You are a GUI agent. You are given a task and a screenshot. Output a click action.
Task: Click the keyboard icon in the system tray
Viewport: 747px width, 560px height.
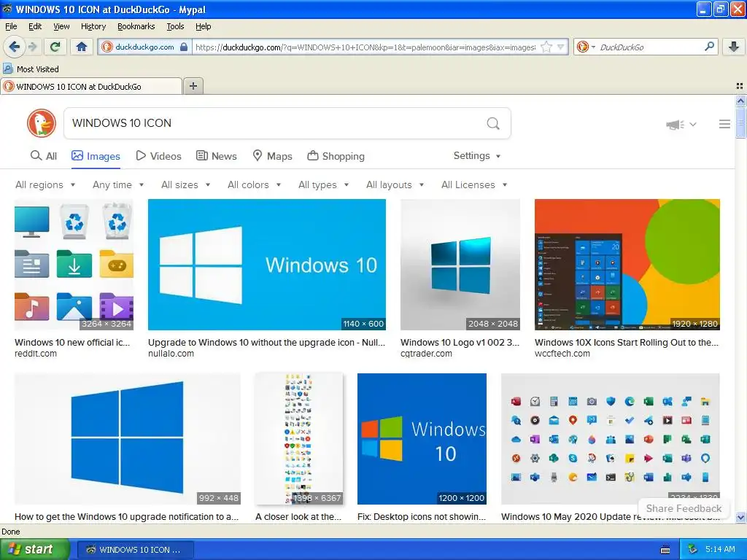click(x=665, y=550)
